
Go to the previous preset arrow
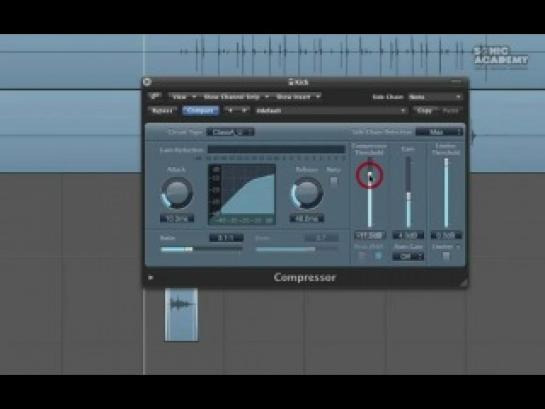(x=230, y=111)
